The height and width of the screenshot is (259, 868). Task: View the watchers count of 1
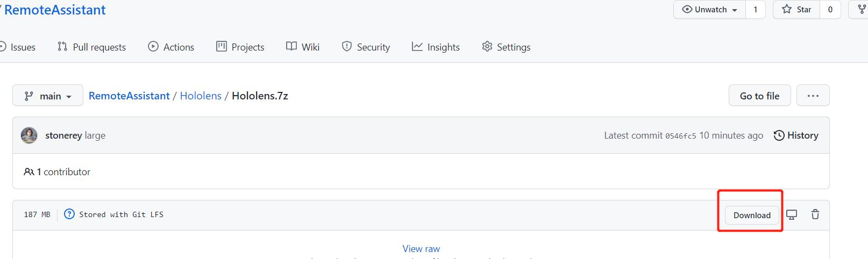point(755,10)
